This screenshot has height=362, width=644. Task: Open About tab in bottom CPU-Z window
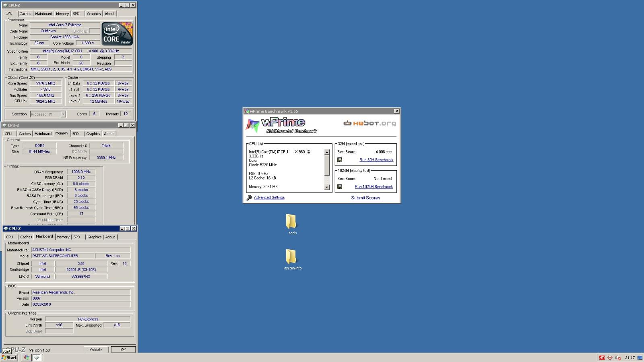point(110,237)
